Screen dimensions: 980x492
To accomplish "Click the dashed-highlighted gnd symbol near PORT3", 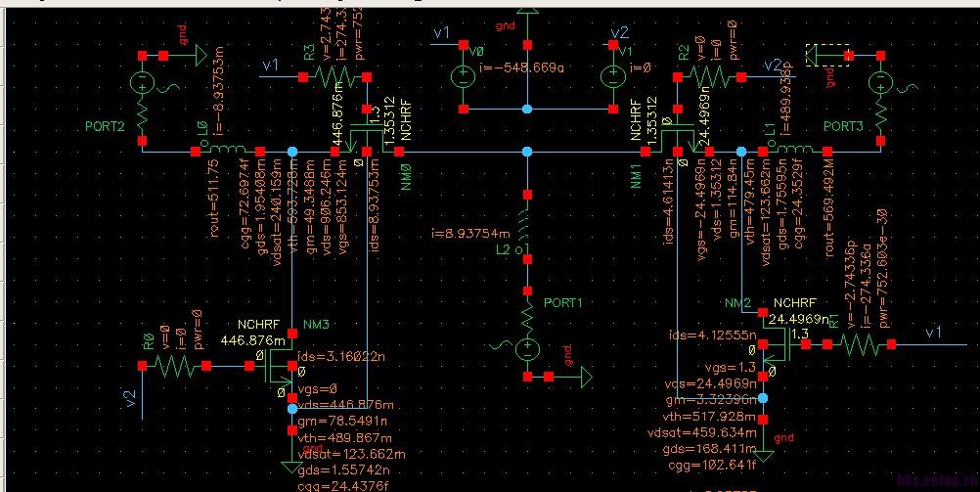I will [x=826, y=56].
